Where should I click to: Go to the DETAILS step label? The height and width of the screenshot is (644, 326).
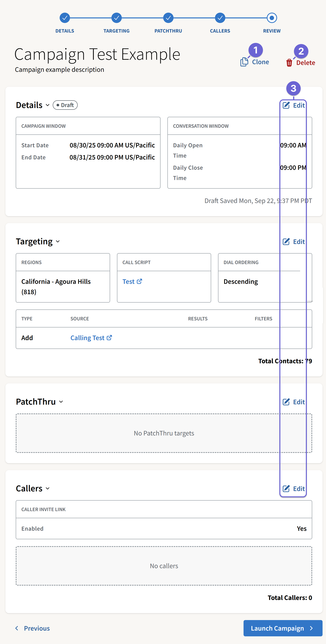65,31
